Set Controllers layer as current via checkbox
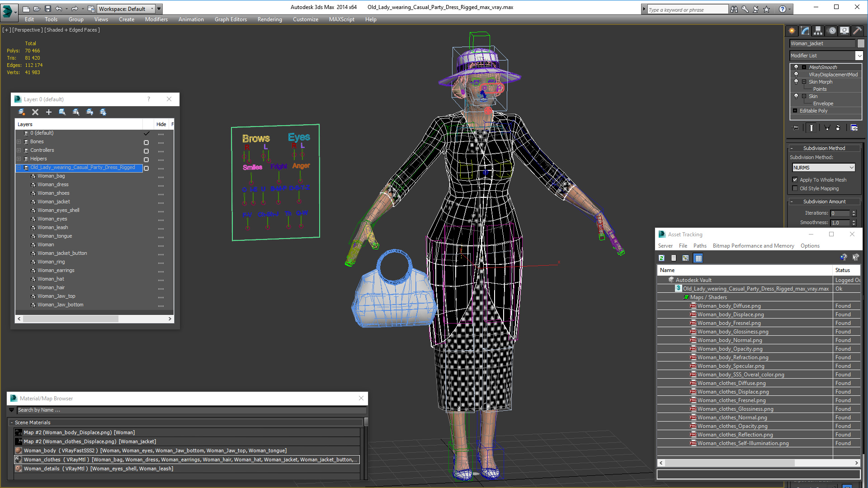Image resolution: width=868 pixels, height=488 pixels. tap(146, 151)
